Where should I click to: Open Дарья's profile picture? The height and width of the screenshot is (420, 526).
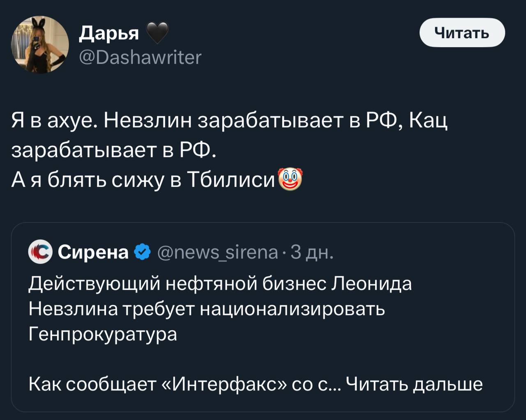click(x=40, y=45)
